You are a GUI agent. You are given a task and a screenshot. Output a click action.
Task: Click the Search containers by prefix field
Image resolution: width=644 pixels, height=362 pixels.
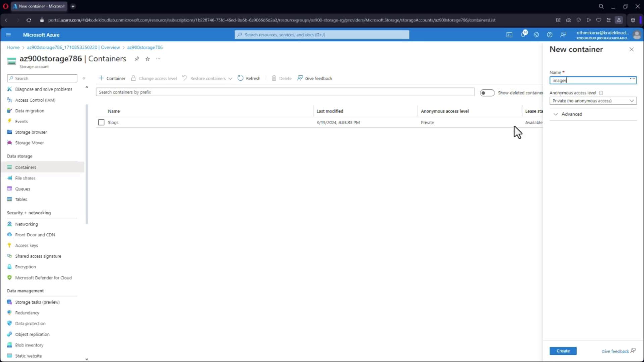(285, 92)
